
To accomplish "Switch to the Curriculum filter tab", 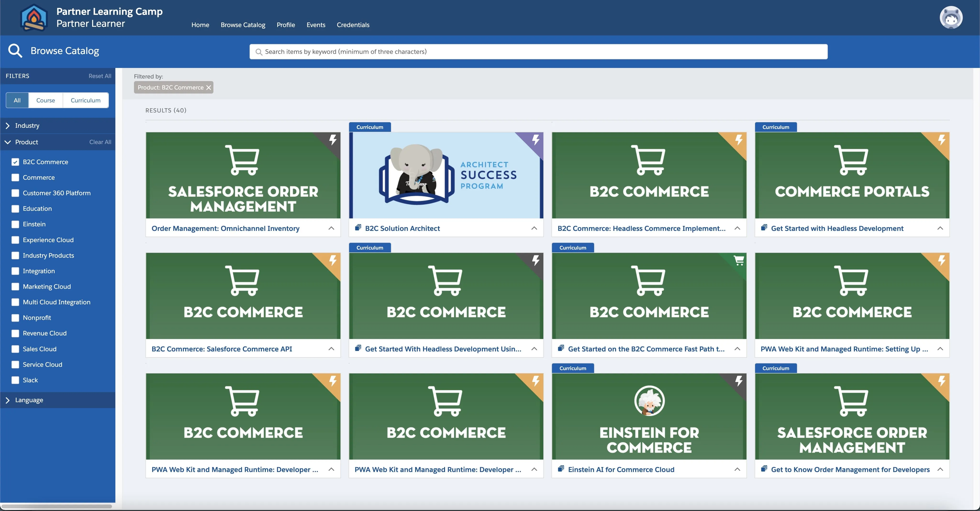I will click(86, 100).
